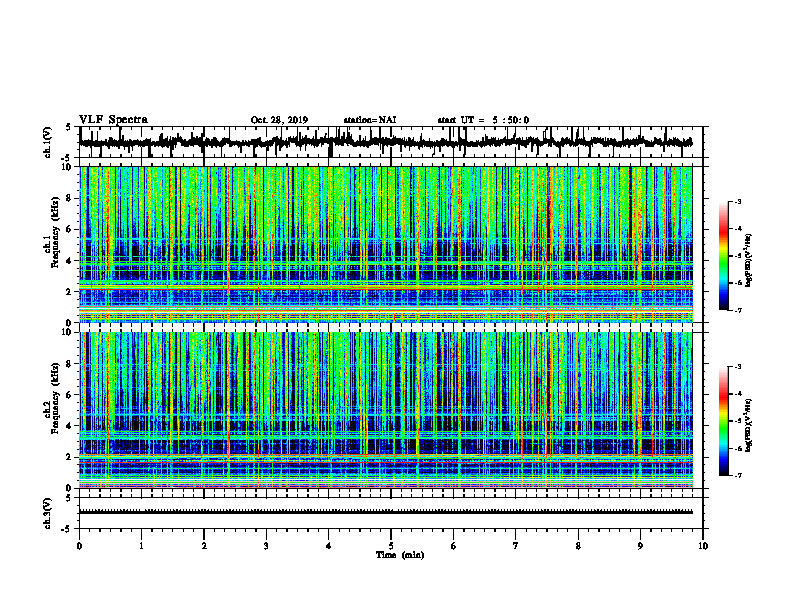
Task: Click the ch.2 spectrogram color bar
Action: click(723, 421)
